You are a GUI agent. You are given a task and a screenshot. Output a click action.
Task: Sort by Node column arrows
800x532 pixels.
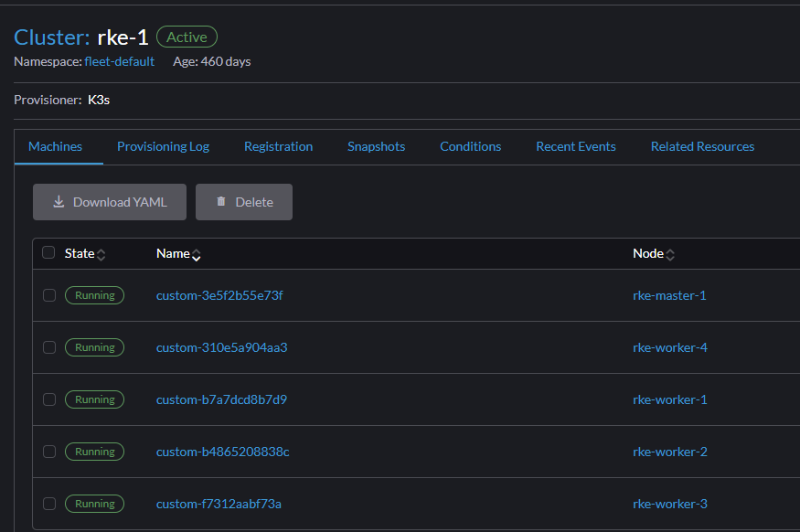pos(670,254)
